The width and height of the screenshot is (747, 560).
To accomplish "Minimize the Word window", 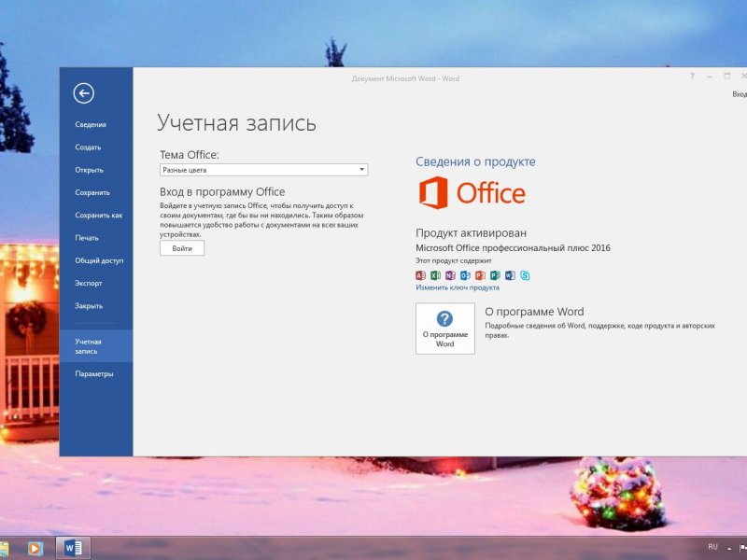I will [x=710, y=77].
